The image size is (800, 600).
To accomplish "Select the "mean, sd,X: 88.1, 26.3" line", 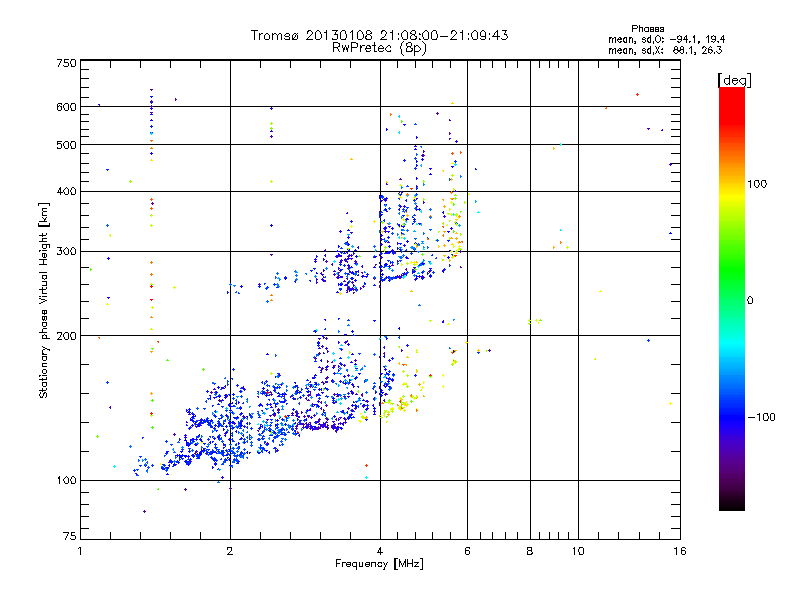I will pyautogui.click(x=665, y=51).
